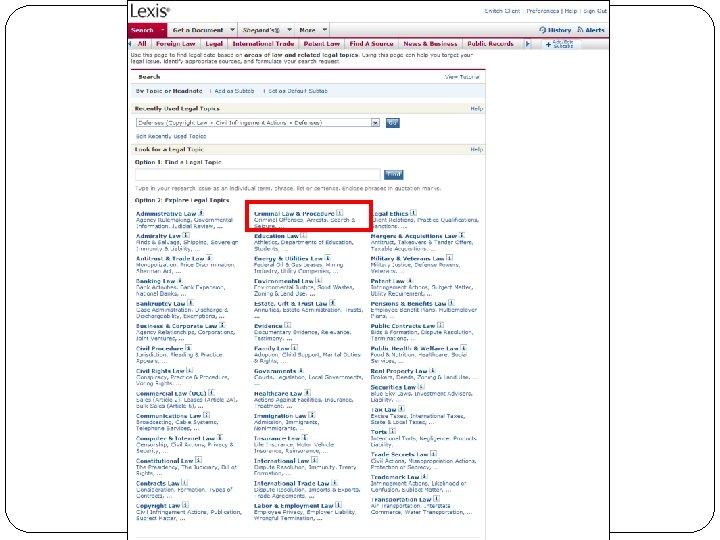Open info icon beside Administrative Law

201,213
